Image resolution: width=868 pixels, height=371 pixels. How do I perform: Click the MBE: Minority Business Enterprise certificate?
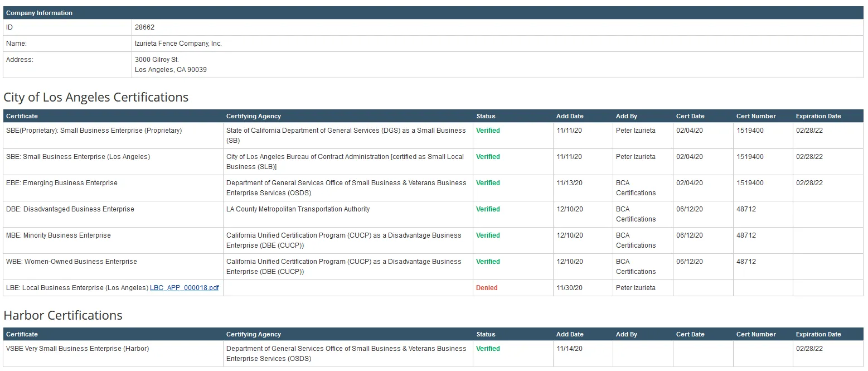click(59, 235)
